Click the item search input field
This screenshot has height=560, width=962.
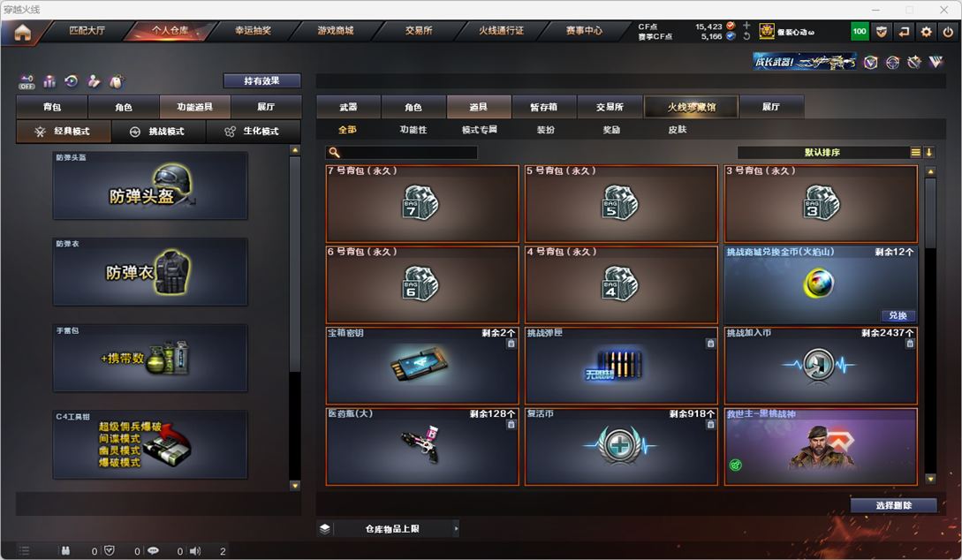(401, 152)
